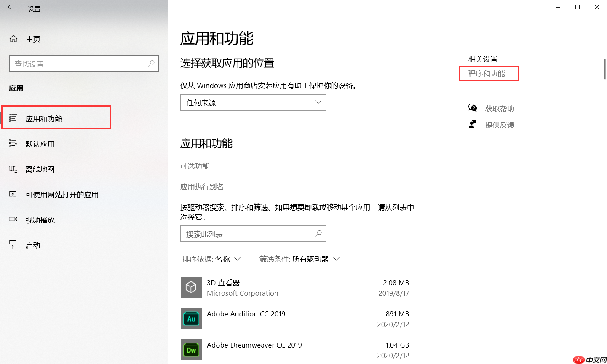Open the 任何来源 dropdown

pos(253,102)
